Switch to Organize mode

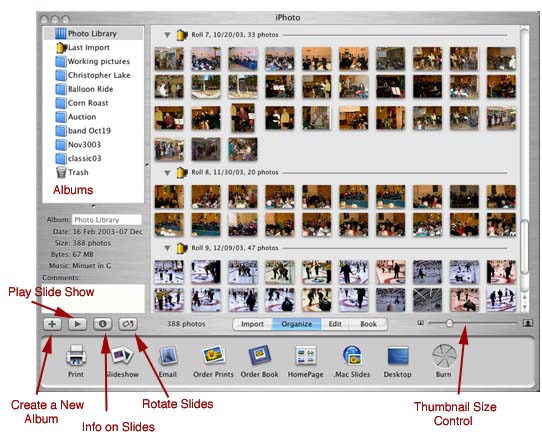tap(297, 324)
